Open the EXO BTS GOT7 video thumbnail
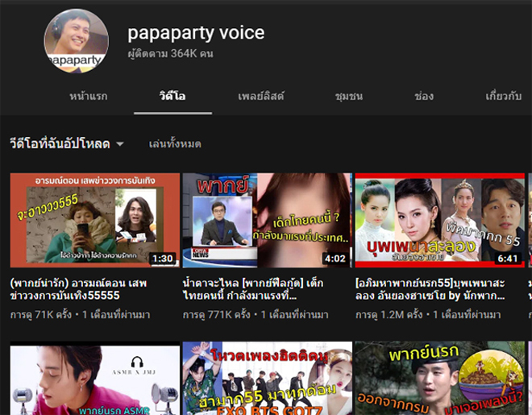532x415 pixels. pyautogui.click(x=267, y=379)
